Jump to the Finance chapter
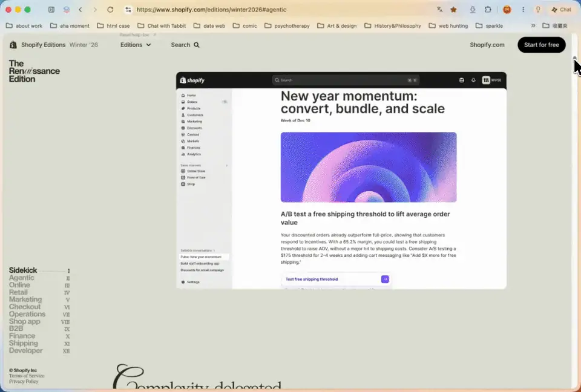 (x=39, y=336)
